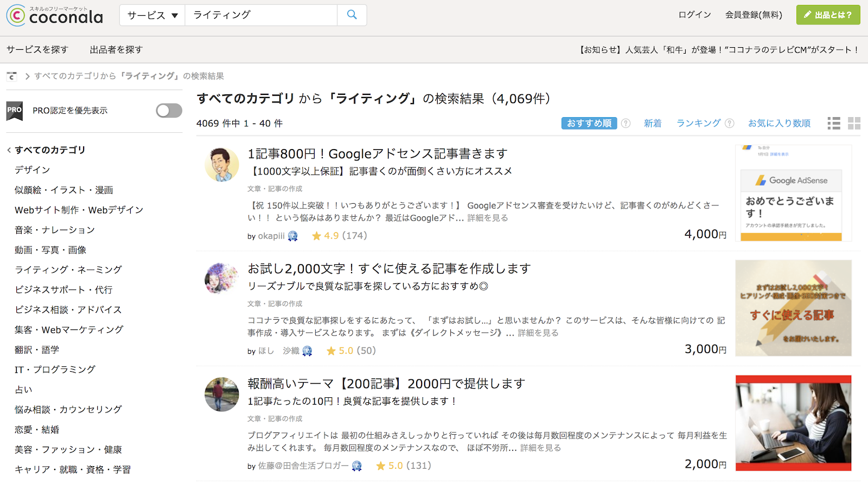Click 会員登録(無料) link
The height and width of the screenshot is (484, 868).
click(754, 15)
